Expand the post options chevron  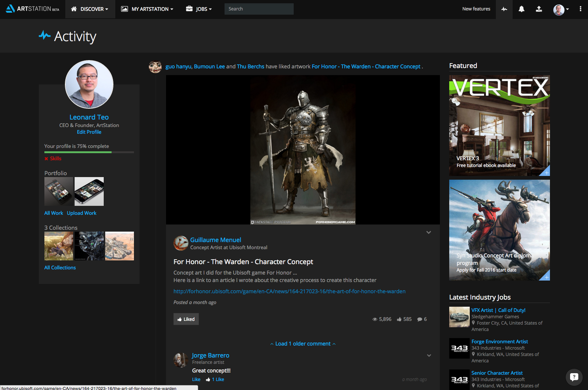[x=429, y=232]
